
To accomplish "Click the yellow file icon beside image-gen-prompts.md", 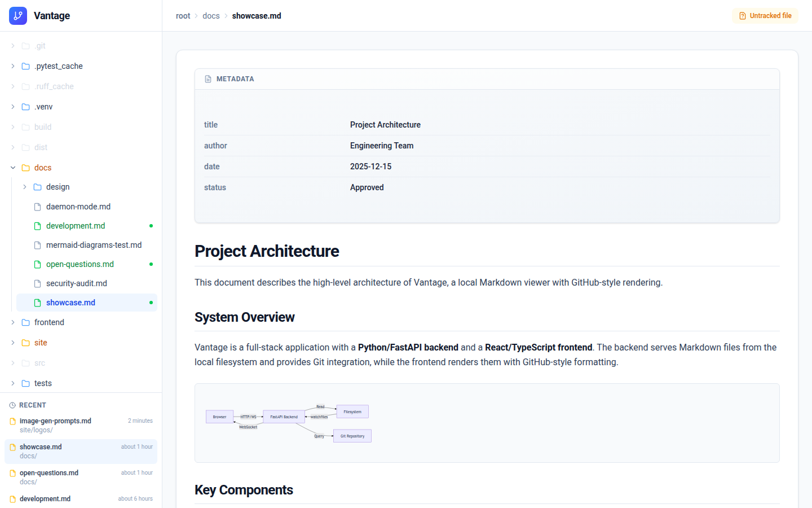I will pos(12,421).
